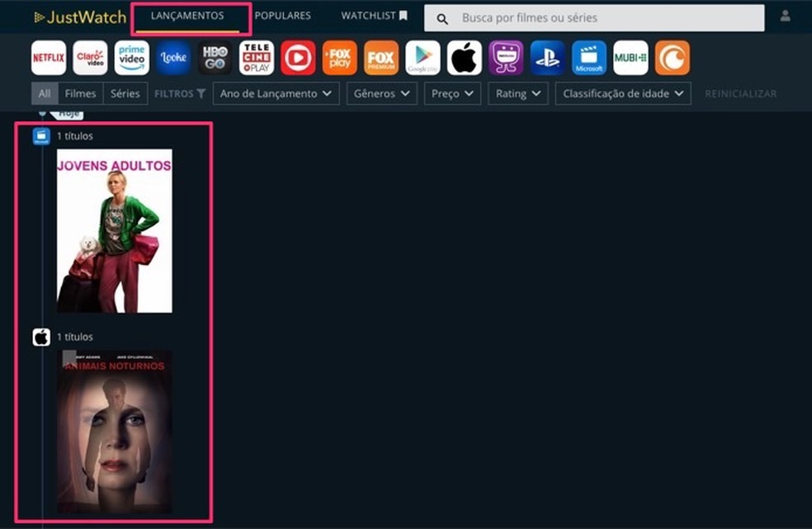
Task: Expand the Preço dropdown
Action: 452,94
